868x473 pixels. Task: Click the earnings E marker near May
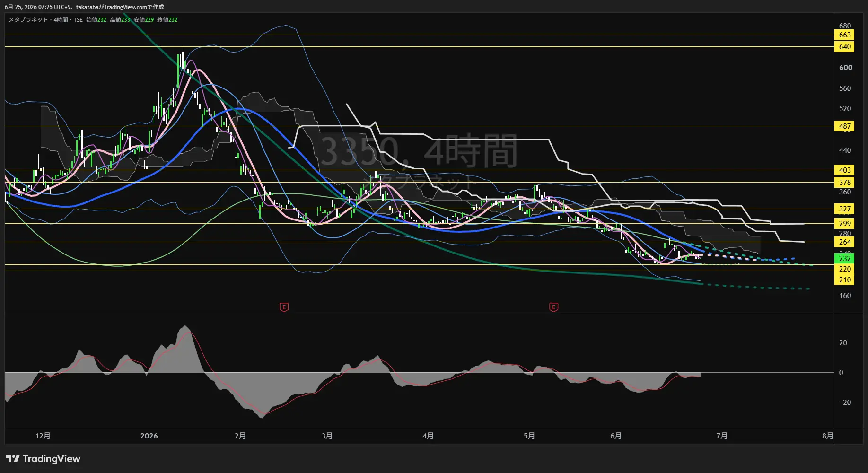553,307
